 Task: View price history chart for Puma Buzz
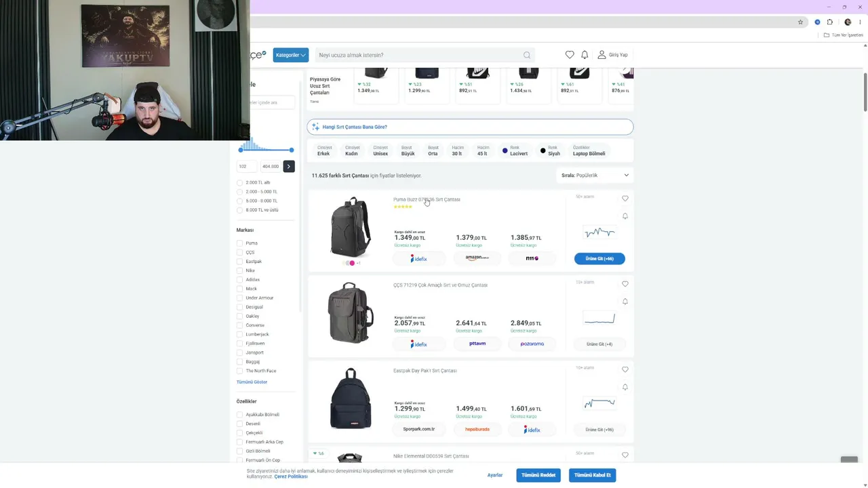(599, 232)
